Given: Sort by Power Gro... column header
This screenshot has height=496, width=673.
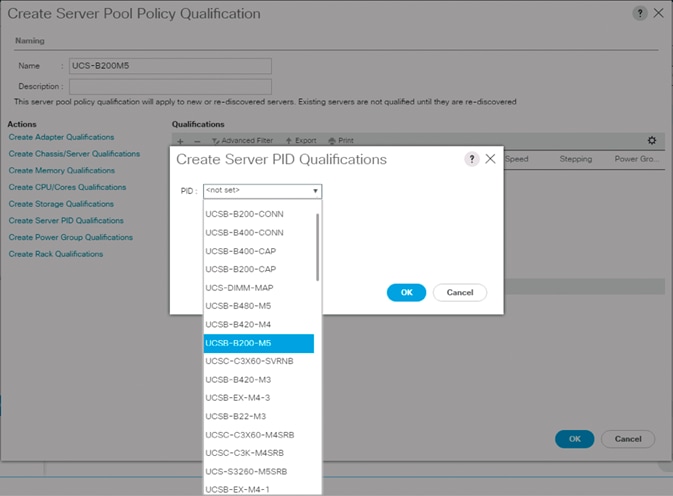Looking at the screenshot, I should pyautogui.click(x=635, y=159).
